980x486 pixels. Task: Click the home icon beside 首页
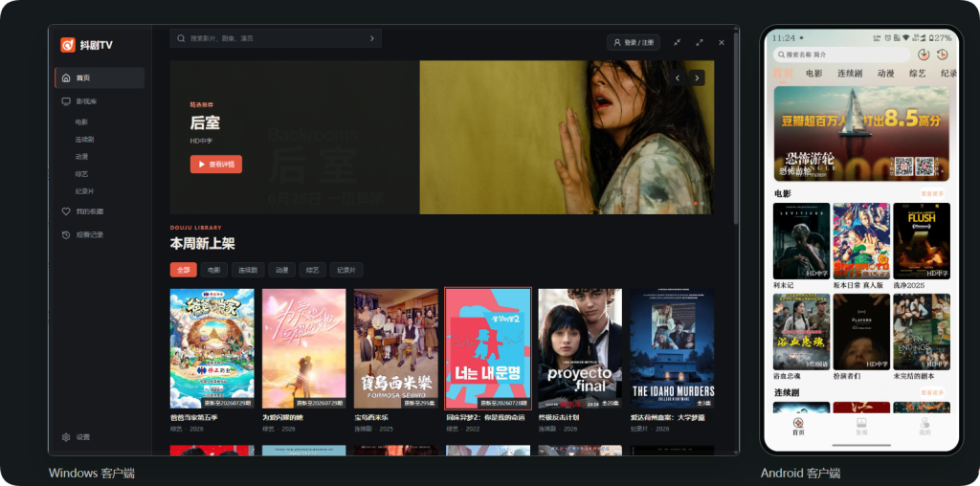66,78
